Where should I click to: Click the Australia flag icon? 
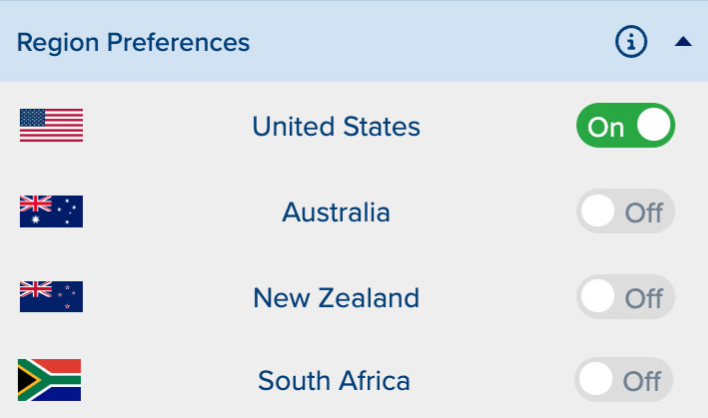tap(51, 211)
